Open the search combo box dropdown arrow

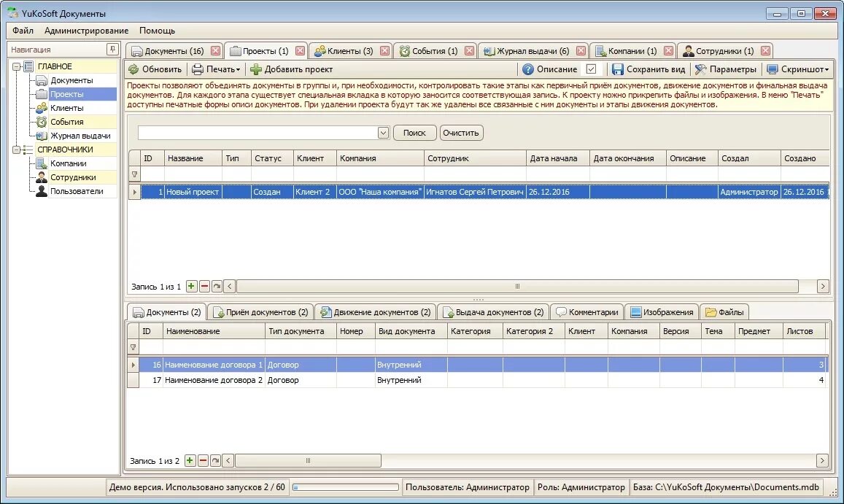(383, 133)
